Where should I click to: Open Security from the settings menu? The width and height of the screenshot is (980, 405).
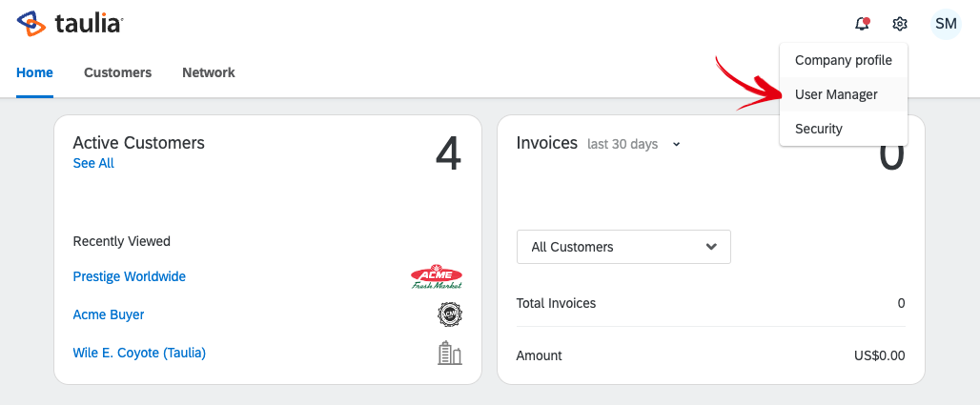pyautogui.click(x=818, y=129)
